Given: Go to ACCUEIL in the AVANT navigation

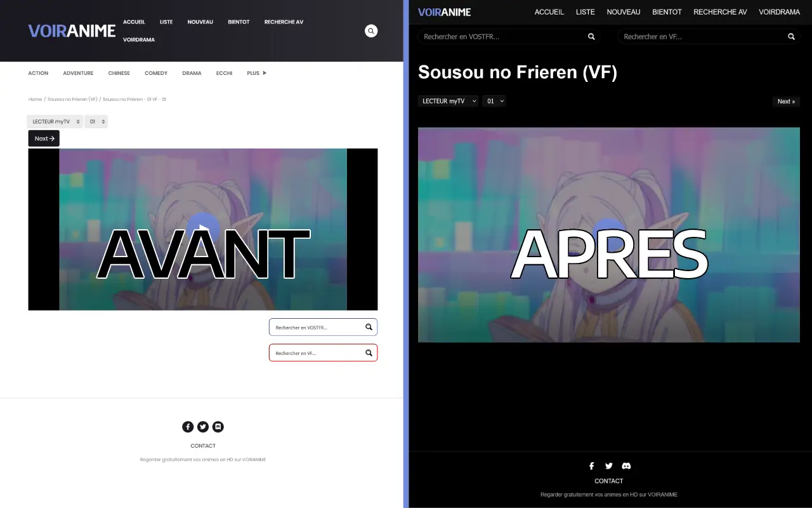Looking at the screenshot, I should coord(134,22).
